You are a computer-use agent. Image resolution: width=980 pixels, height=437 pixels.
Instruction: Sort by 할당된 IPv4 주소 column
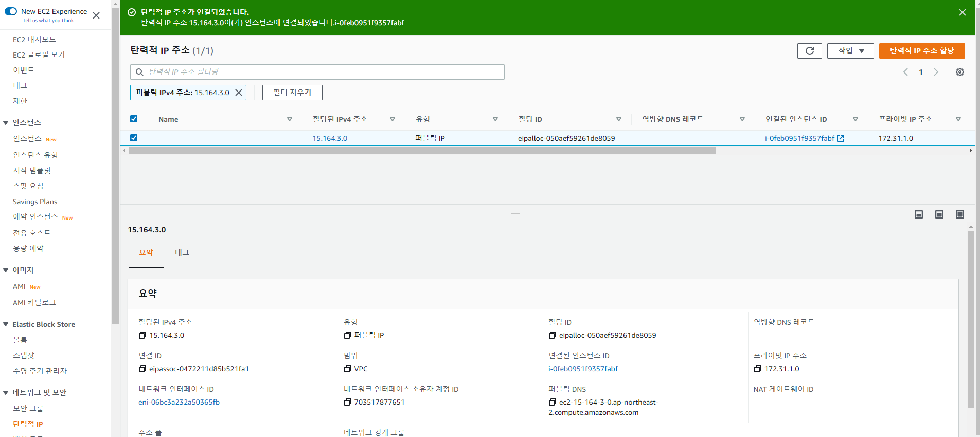coord(393,119)
